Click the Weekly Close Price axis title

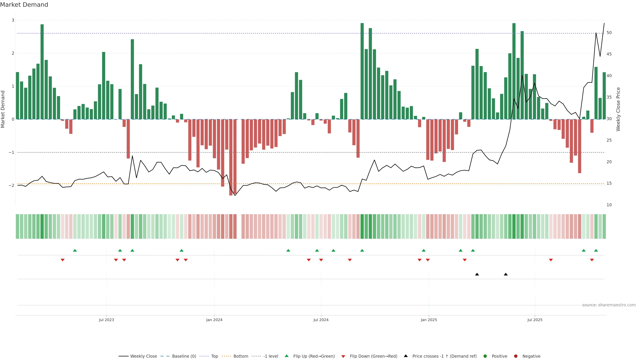(x=618, y=109)
